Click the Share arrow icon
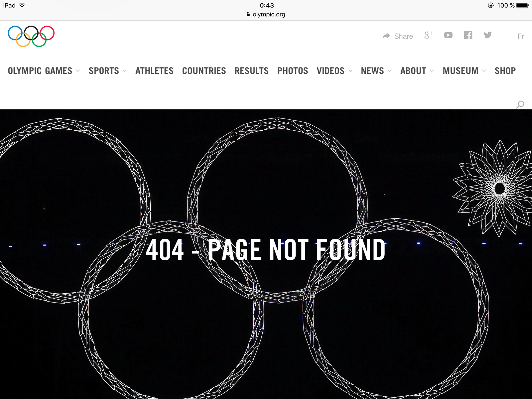The height and width of the screenshot is (399, 532). (x=386, y=36)
